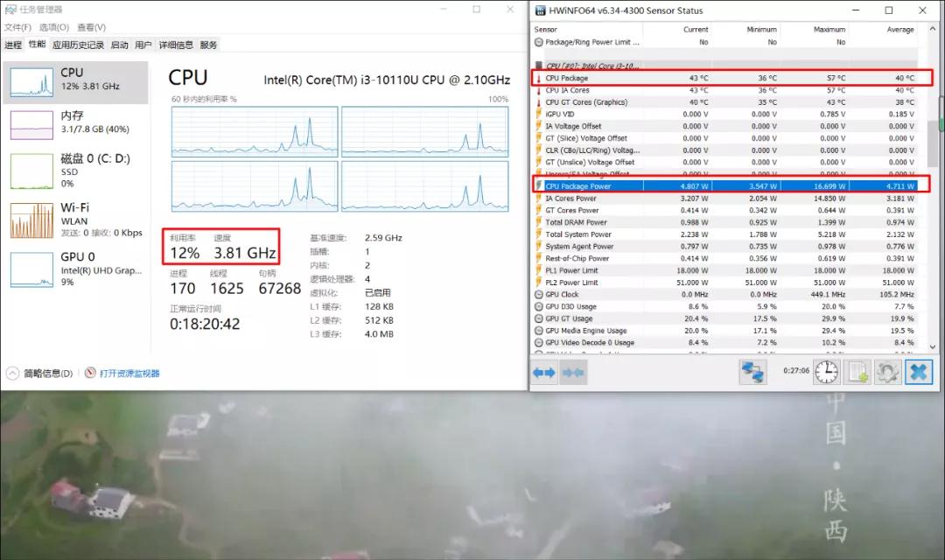Select the 内存 memory graph in the sidebar
Screen dimensions: 945x560
(77, 122)
